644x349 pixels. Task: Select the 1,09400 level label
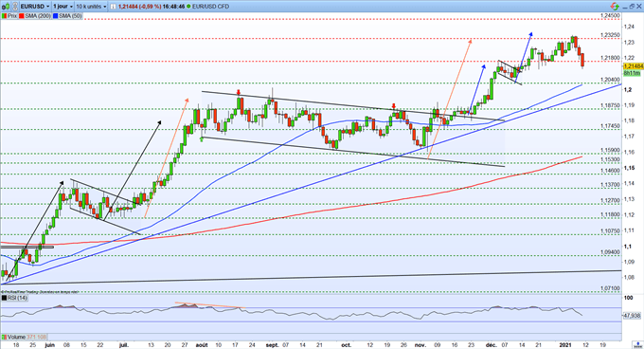click(610, 252)
